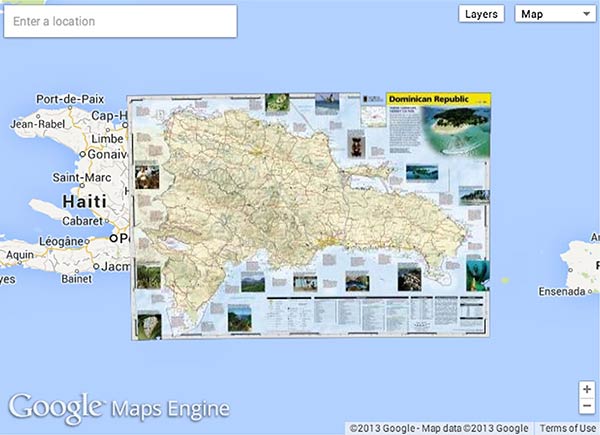Zoom out with the minus button
This screenshot has height=435, width=600.
(x=587, y=406)
